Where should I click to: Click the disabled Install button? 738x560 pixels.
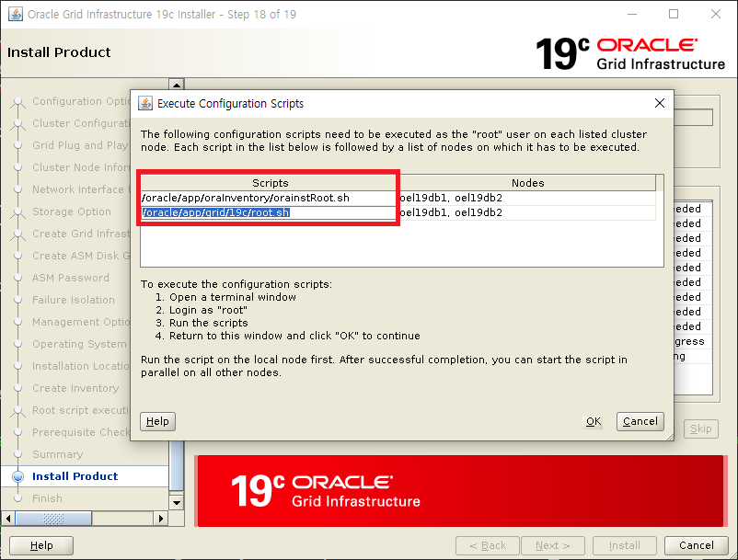tap(624, 545)
